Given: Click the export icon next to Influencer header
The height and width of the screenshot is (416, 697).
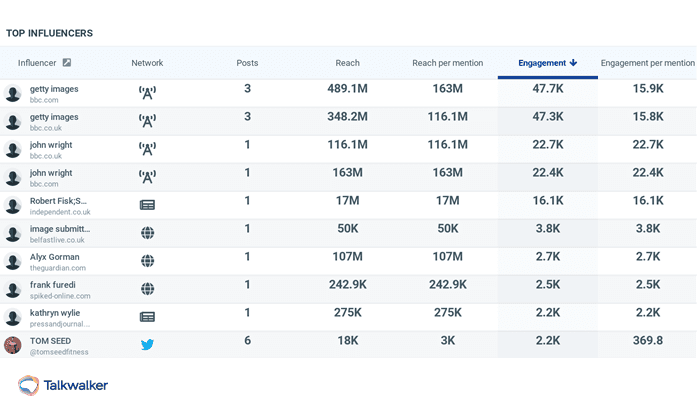Looking at the screenshot, I should pyautogui.click(x=67, y=63).
